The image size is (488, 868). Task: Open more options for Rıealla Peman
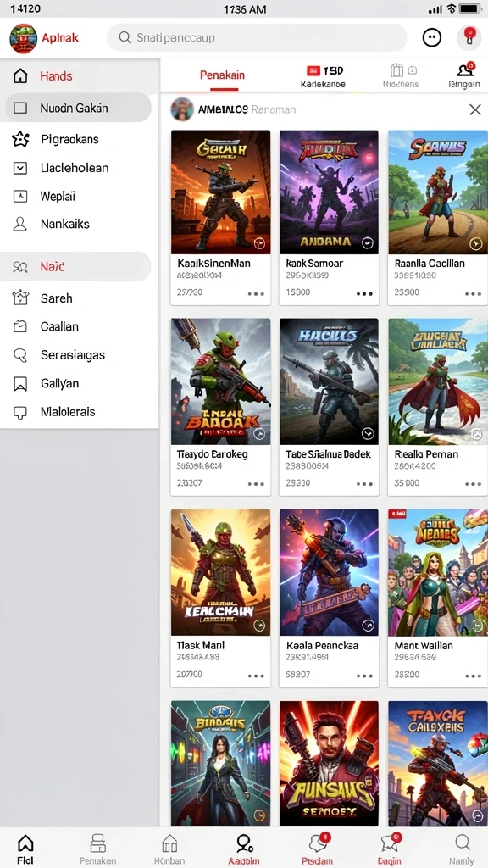pos(473,484)
